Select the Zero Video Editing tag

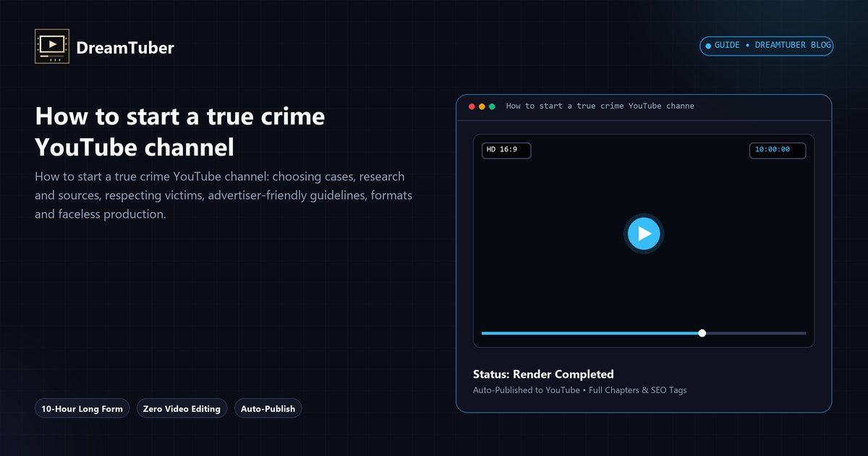click(182, 408)
